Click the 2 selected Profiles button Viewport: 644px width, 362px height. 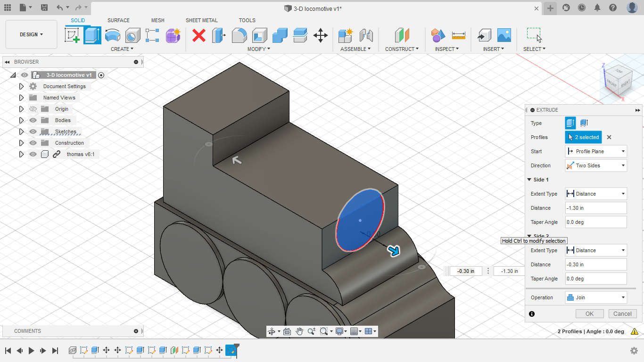pos(584,137)
